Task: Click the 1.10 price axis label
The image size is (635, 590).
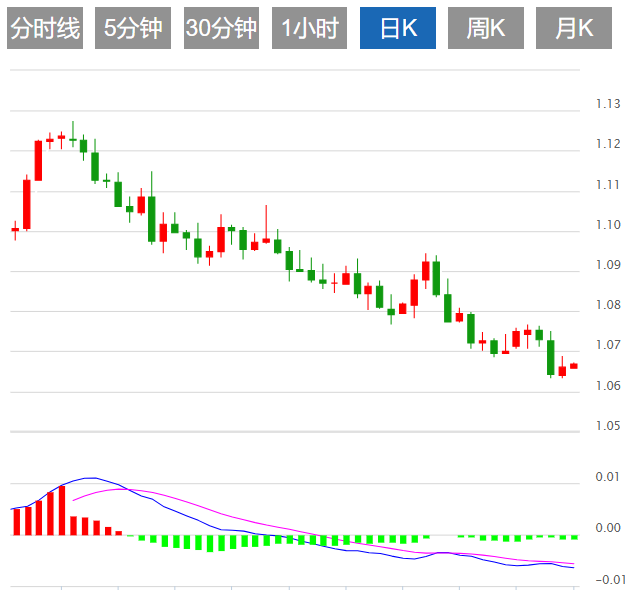Action: [608, 225]
